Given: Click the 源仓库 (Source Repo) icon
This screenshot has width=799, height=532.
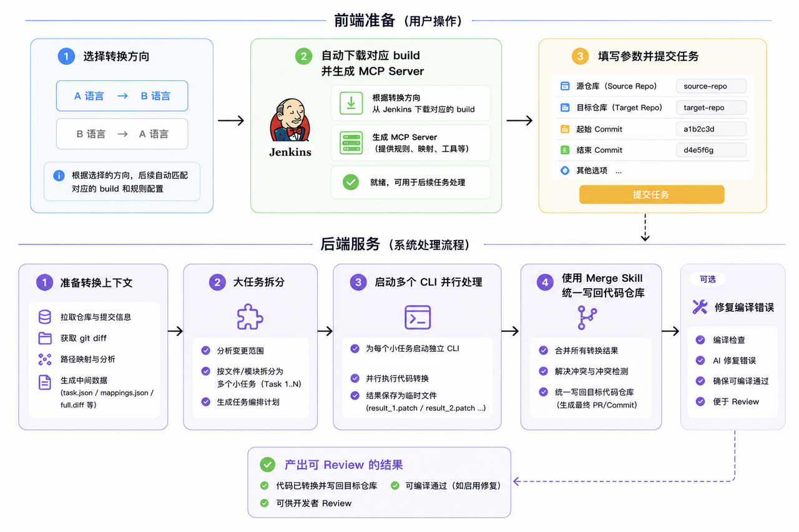Looking at the screenshot, I should click(565, 86).
